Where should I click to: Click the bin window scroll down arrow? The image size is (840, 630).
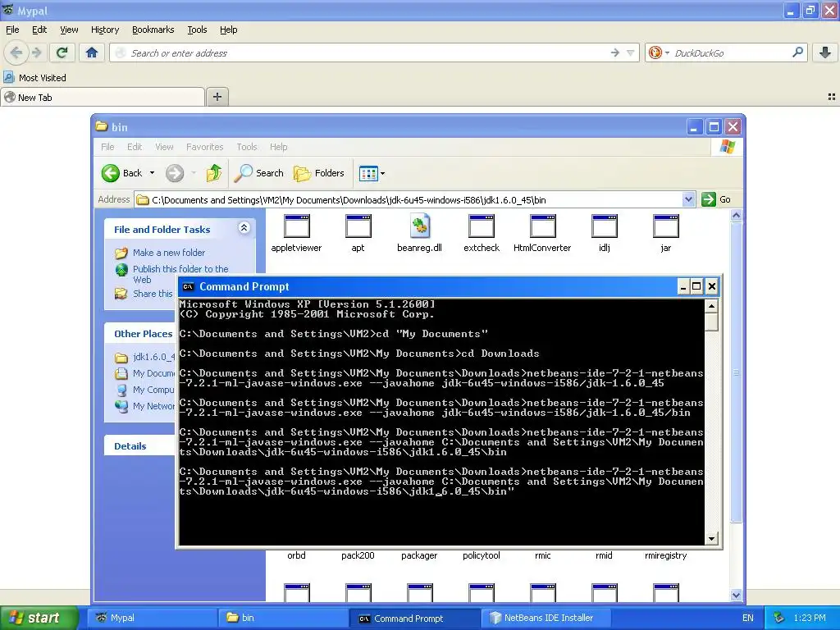tap(736, 595)
